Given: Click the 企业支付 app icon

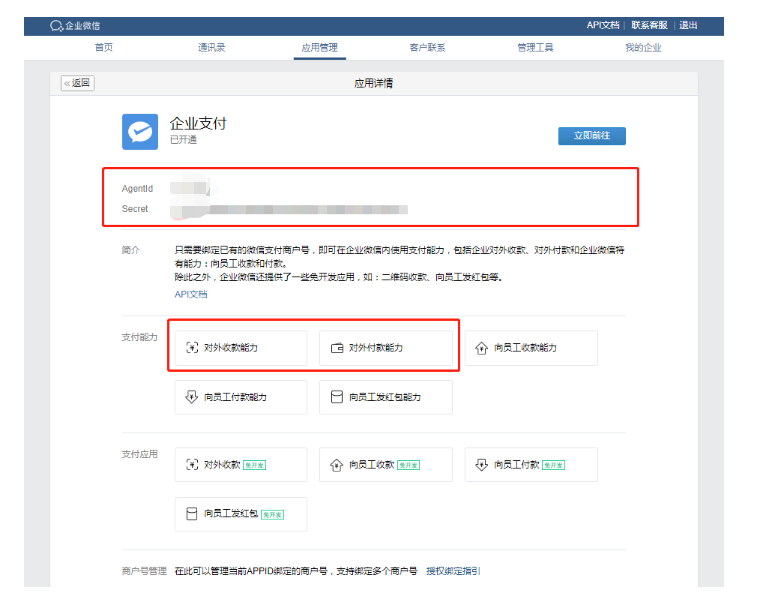Looking at the screenshot, I should click(x=140, y=132).
